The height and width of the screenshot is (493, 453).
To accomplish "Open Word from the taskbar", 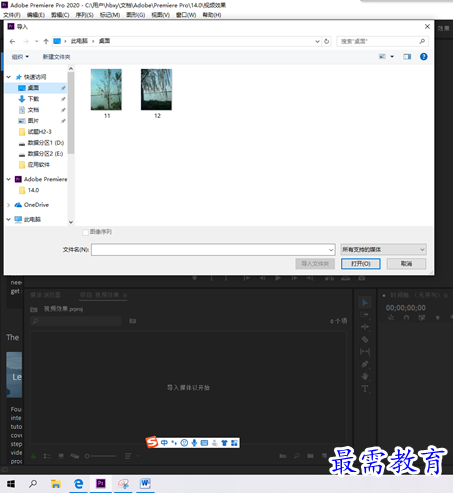I will pos(145,484).
